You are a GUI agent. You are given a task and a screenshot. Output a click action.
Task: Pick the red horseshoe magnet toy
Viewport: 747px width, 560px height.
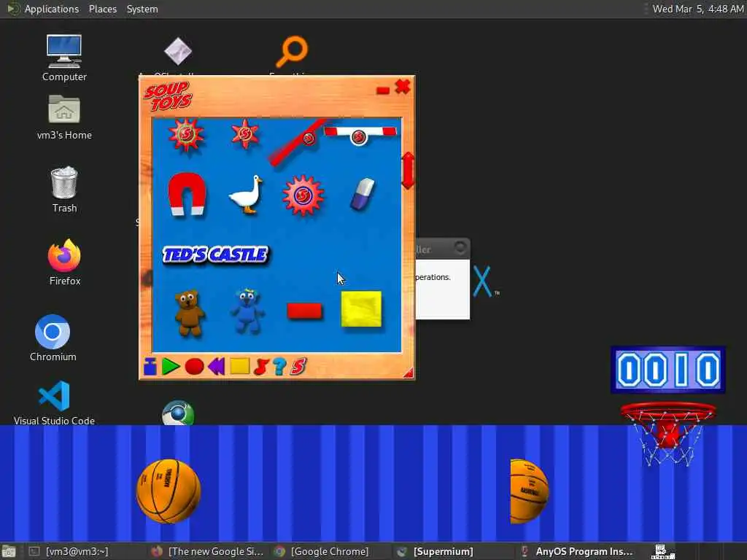(187, 194)
